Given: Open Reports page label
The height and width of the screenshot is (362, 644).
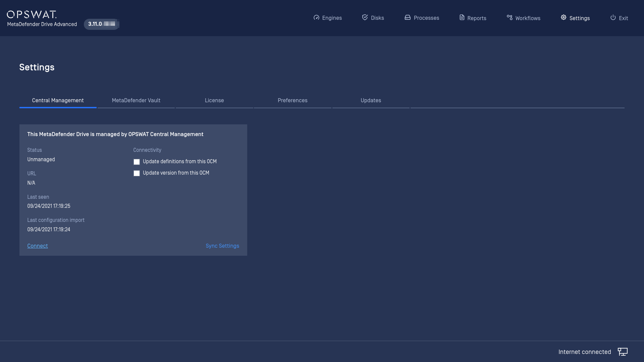Looking at the screenshot, I should coord(477,18).
